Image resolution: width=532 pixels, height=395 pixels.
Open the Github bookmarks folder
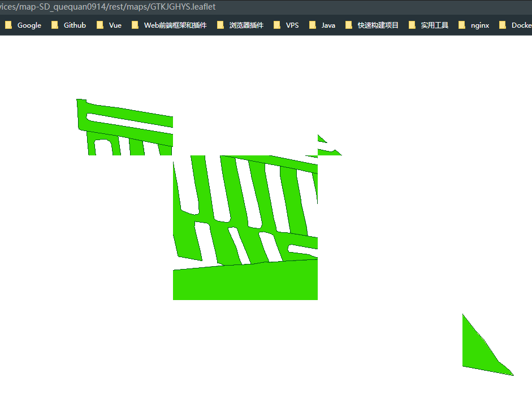pyautogui.click(x=69, y=25)
